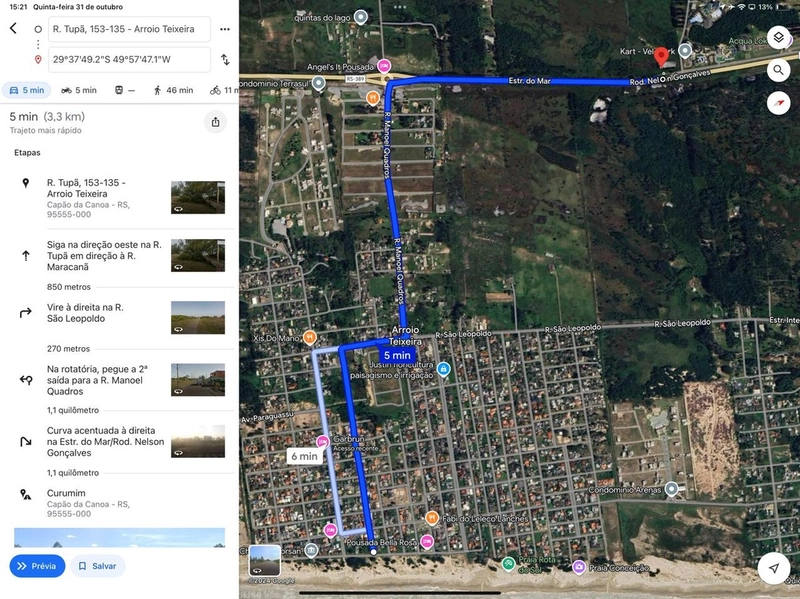Select the public transit travel mode
Screen dimensions: 800x599
coord(125,90)
